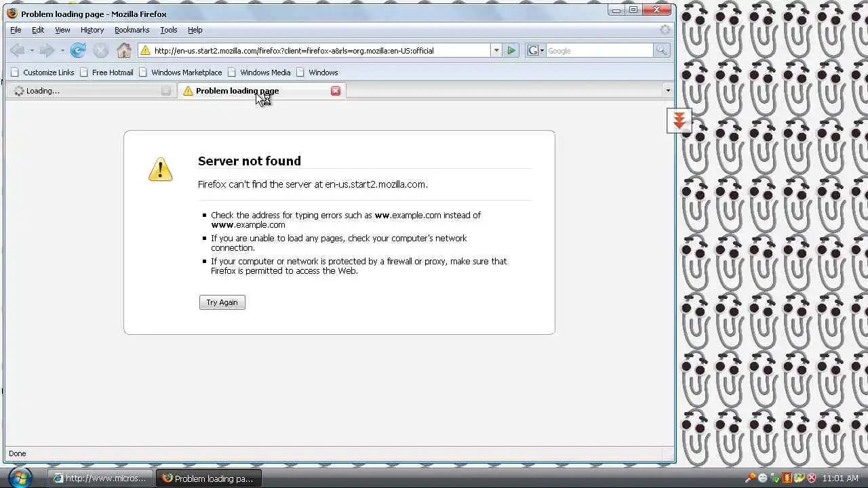Open the File menu
Image resolution: width=868 pixels, height=488 pixels.
click(x=16, y=30)
